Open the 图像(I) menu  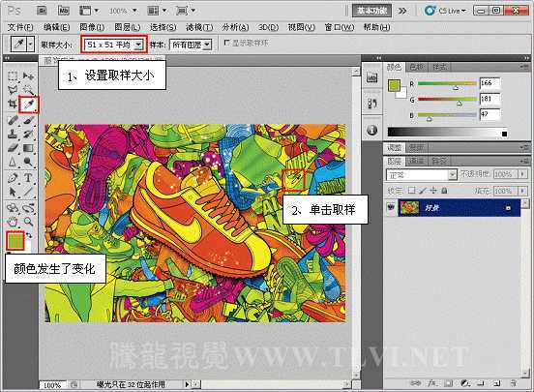point(92,27)
